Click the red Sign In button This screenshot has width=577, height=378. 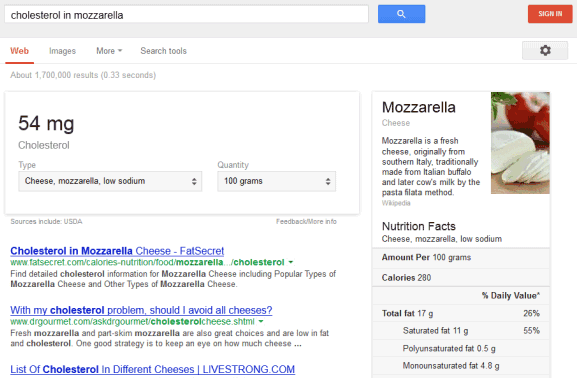point(550,14)
